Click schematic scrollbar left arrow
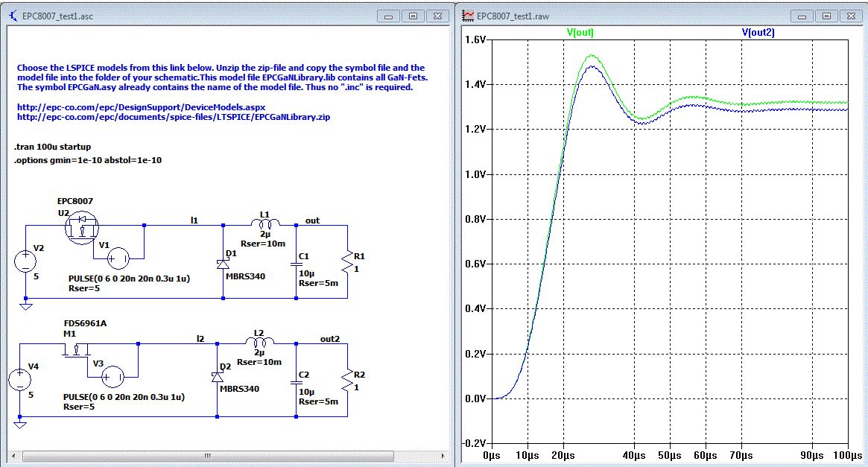 [x=14, y=456]
